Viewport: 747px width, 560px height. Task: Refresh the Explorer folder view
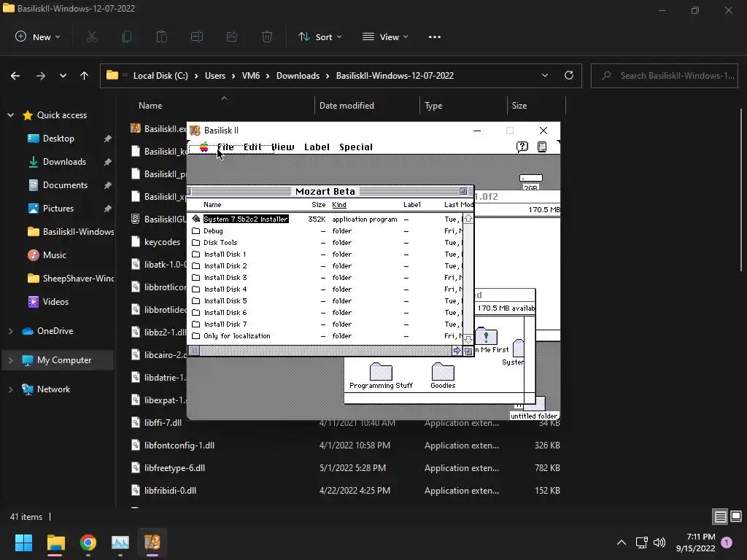(x=569, y=75)
